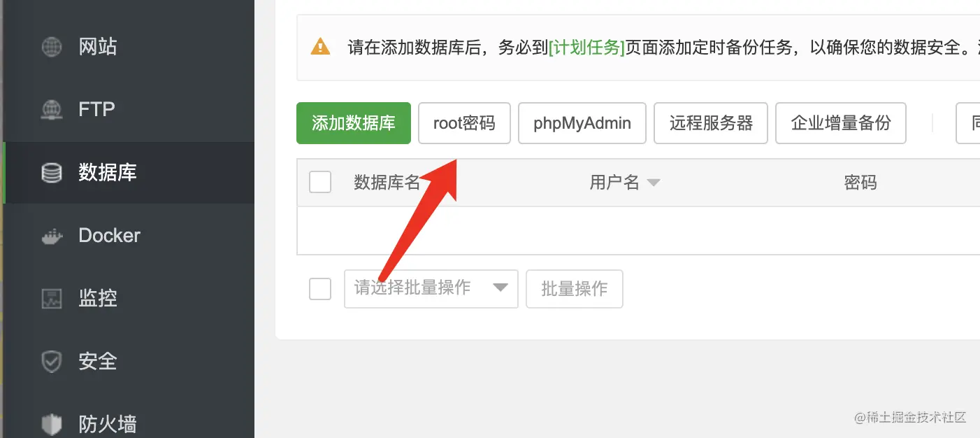Open the 请选择批量操作 dropdown
980x438 pixels.
coord(431,288)
